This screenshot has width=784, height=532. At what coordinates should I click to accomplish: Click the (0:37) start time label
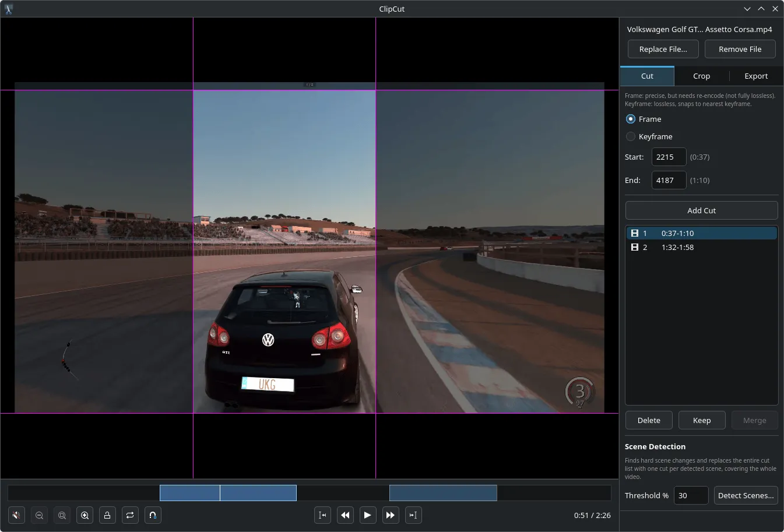click(x=699, y=157)
